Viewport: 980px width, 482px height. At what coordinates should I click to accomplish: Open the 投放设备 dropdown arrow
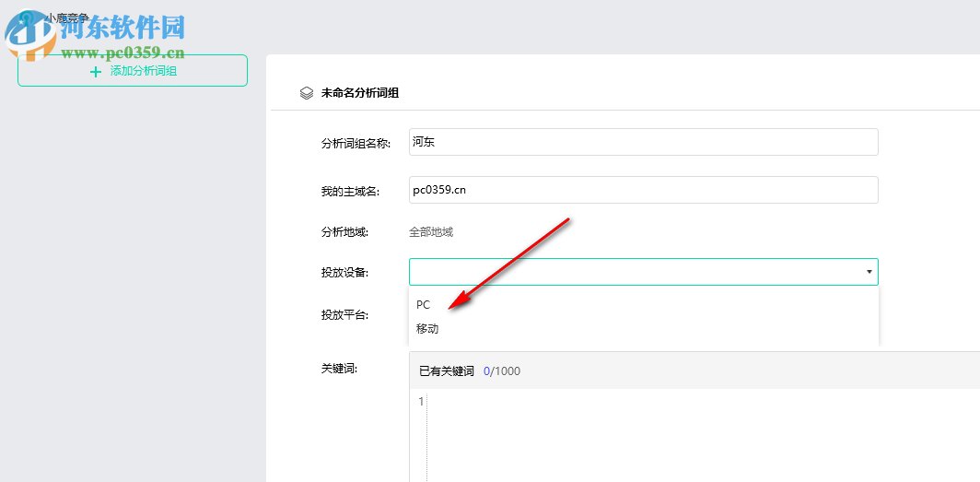pyautogui.click(x=869, y=272)
